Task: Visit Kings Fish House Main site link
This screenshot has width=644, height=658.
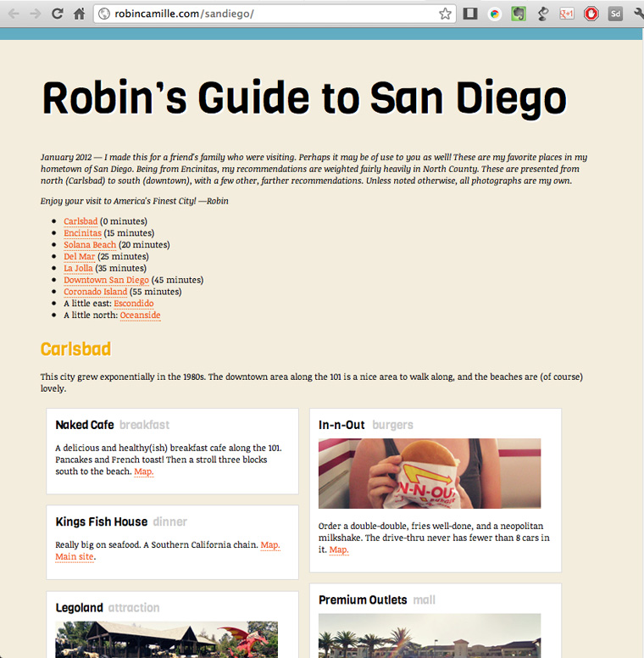Action: [75, 556]
